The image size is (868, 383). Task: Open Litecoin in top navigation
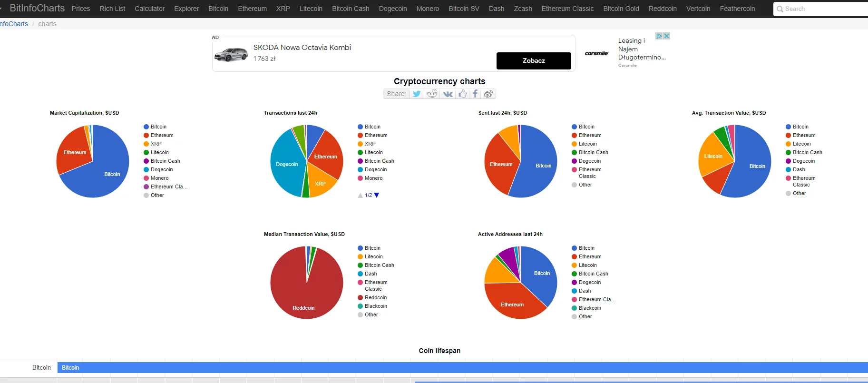tap(311, 9)
